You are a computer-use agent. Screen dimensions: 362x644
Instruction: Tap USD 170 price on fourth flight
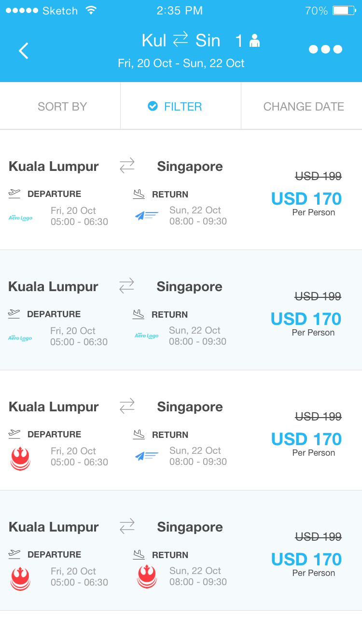306,559
